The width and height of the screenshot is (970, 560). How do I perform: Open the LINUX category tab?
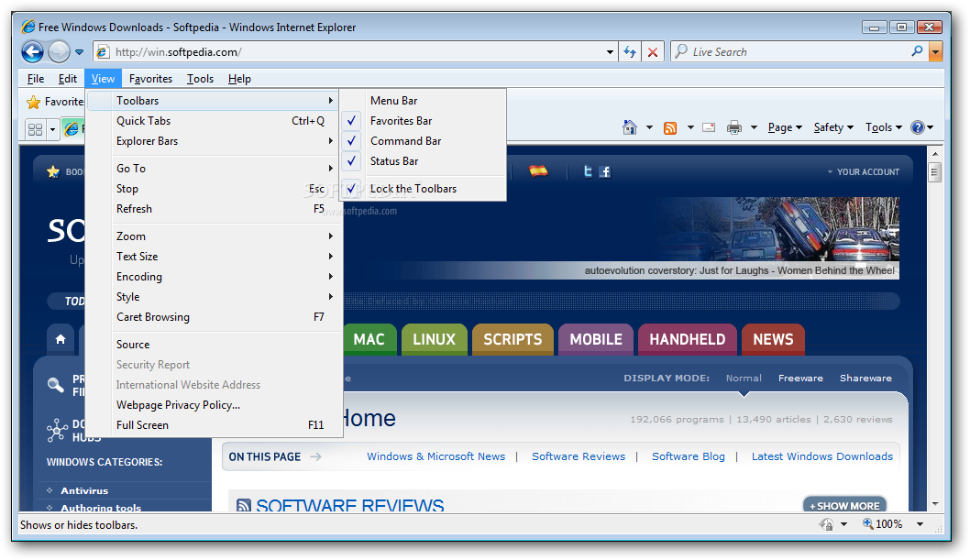click(x=435, y=339)
